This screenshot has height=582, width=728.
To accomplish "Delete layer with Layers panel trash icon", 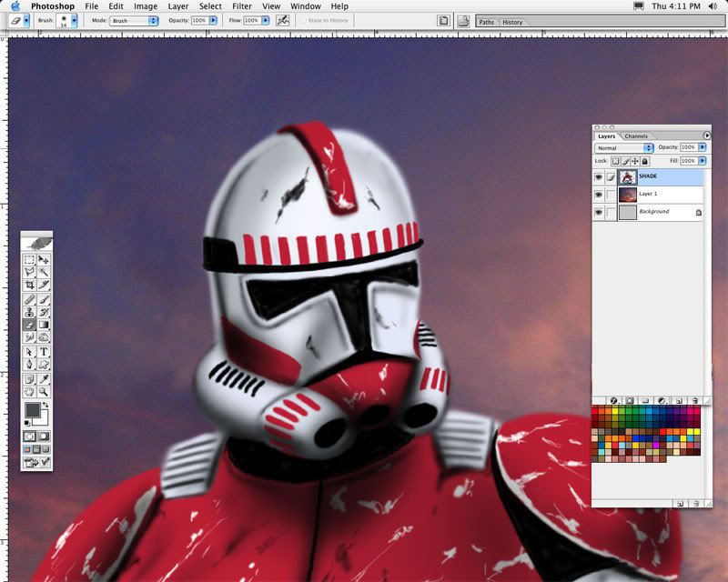I will [x=695, y=400].
